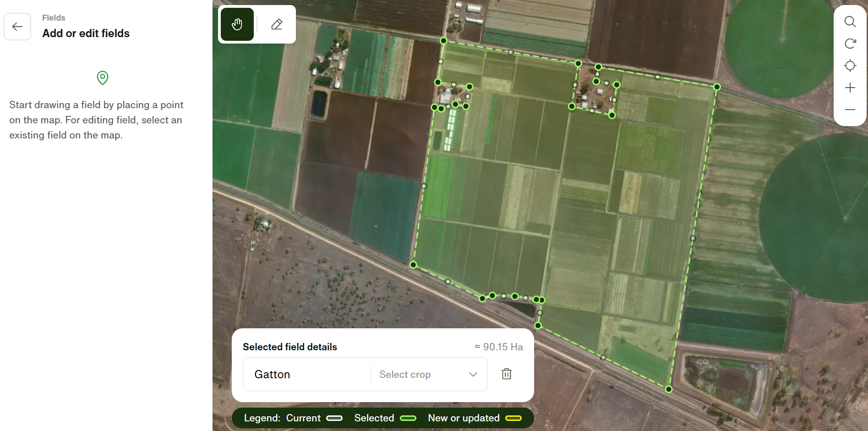Click the New or updated yellow swatch
The height and width of the screenshot is (431, 868).
point(513,418)
